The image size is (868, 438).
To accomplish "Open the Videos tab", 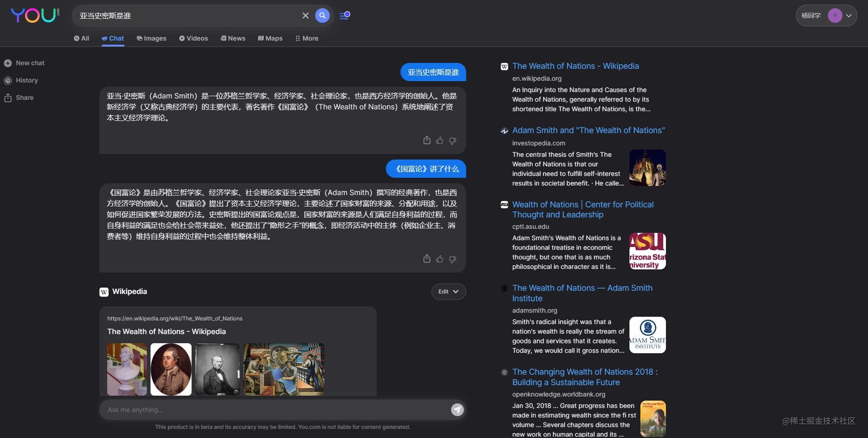I will pos(193,38).
